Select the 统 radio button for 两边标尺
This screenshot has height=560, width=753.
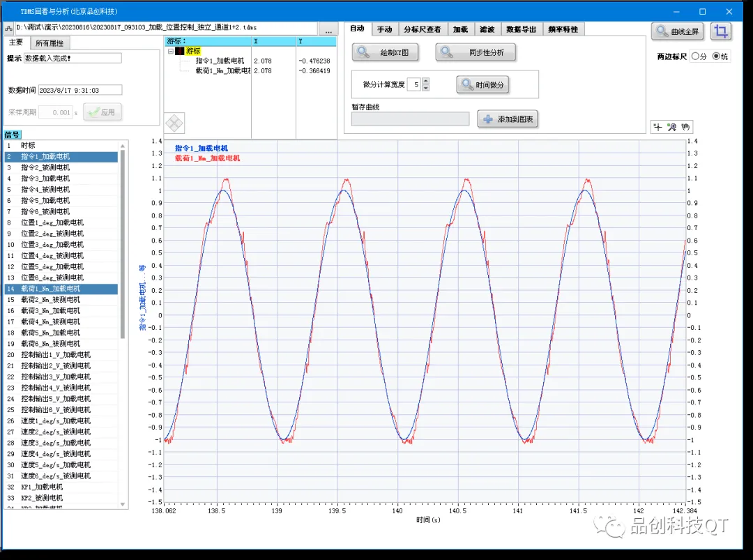tap(715, 56)
